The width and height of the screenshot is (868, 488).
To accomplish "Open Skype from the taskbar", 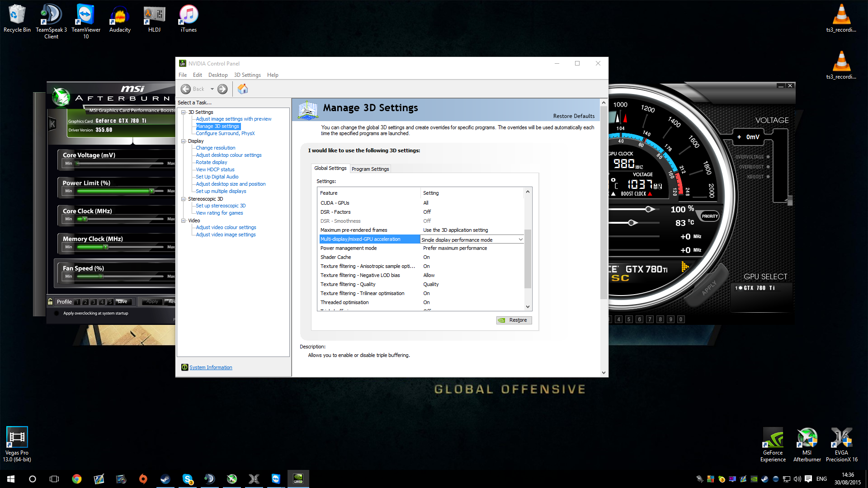I will tap(187, 479).
